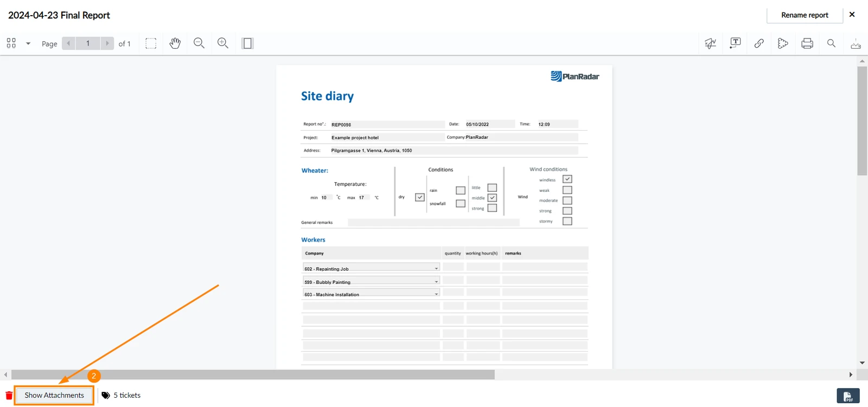This screenshot has width=868, height=407.
Task: Check the strong wind checkbox
Action: [567, 210]
